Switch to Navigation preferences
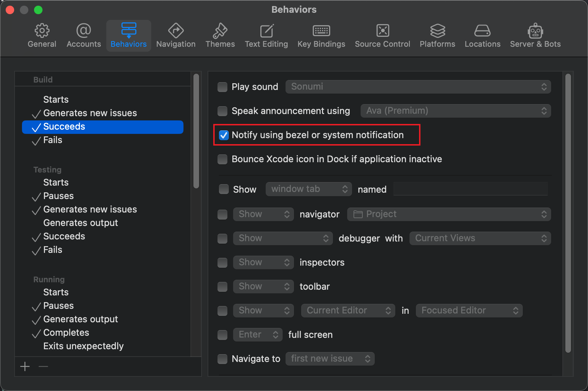 tap(176, 35)
